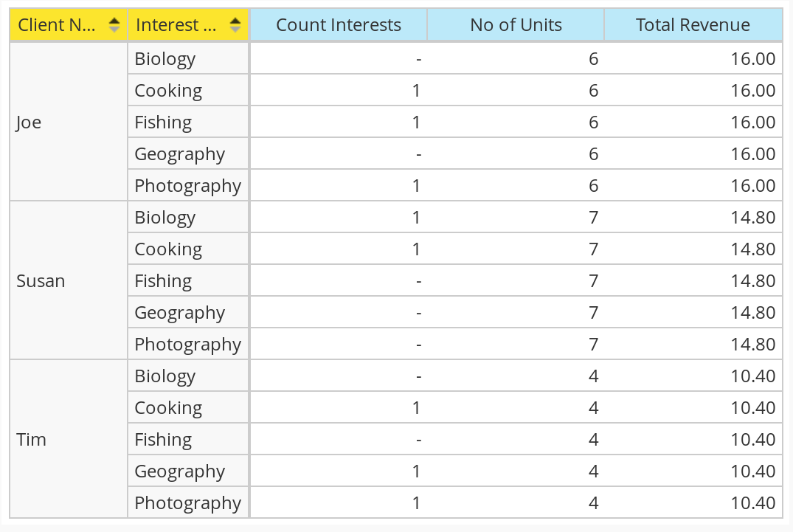Select No of Units value for Joe's Fishing
The height and width of the screenshot is (532, 793).
click(516, 122)
